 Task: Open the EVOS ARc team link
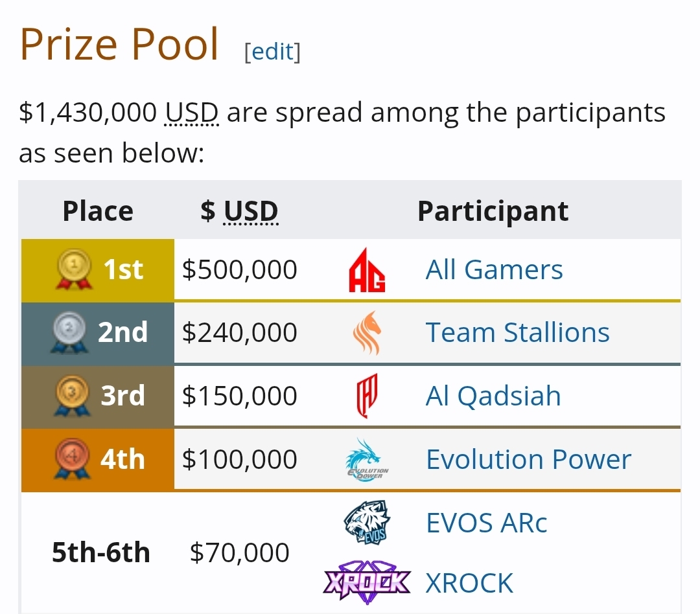pos(486,523)
